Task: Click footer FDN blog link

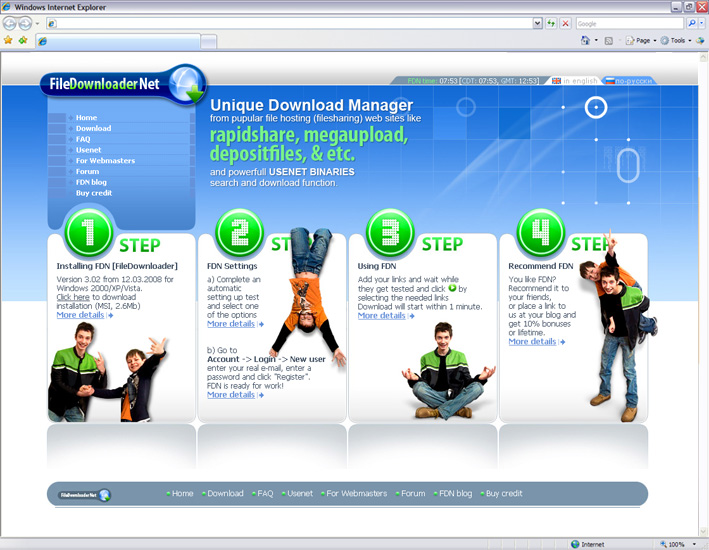Action: (x=455, y=493)
